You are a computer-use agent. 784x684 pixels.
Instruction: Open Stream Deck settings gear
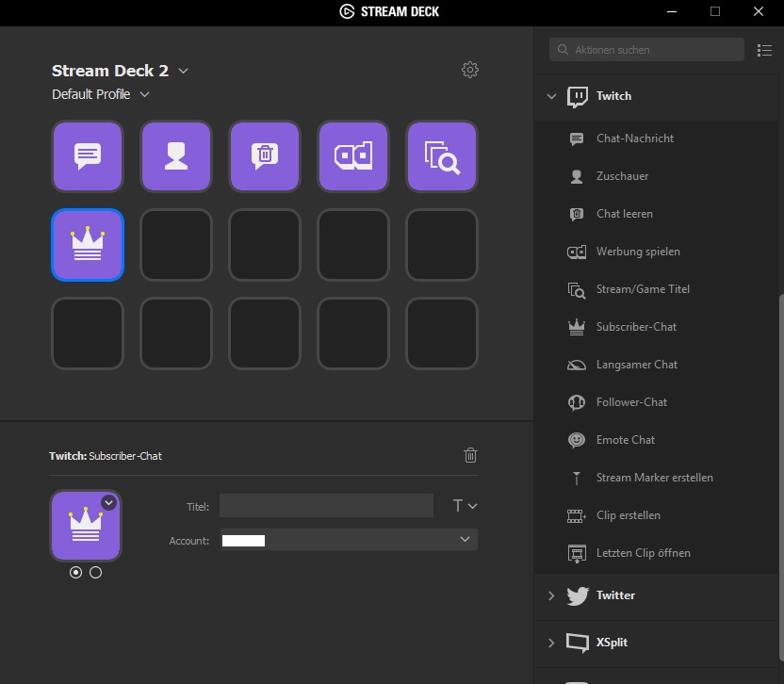(469, 70)
